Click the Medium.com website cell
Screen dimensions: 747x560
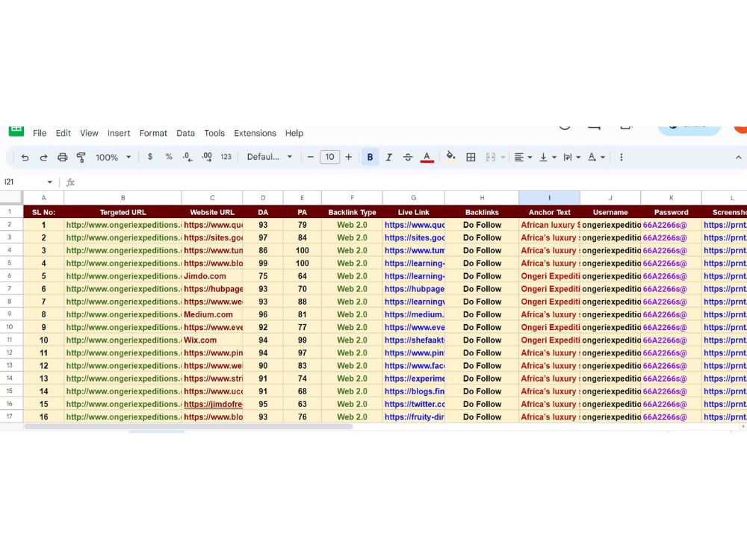[212, 314]
